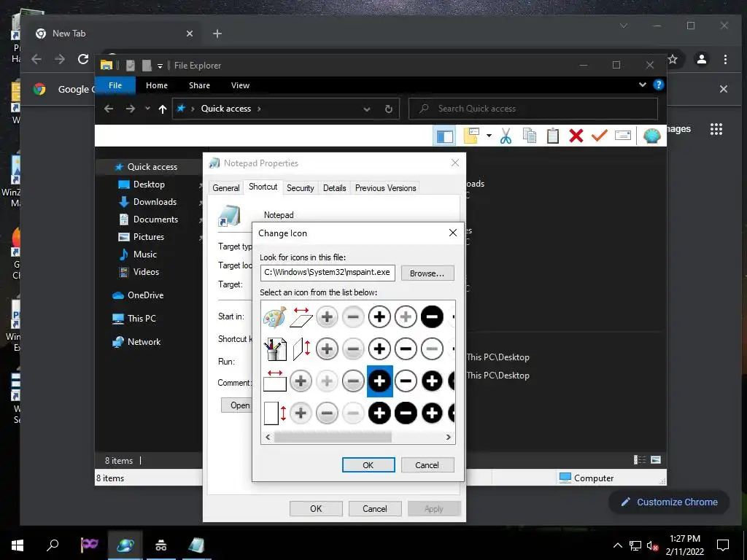The image size is (747, 560).
Task: Switch to the General tab in Notepad Properties
Action: pyautogui.click(x=226, y=188)
